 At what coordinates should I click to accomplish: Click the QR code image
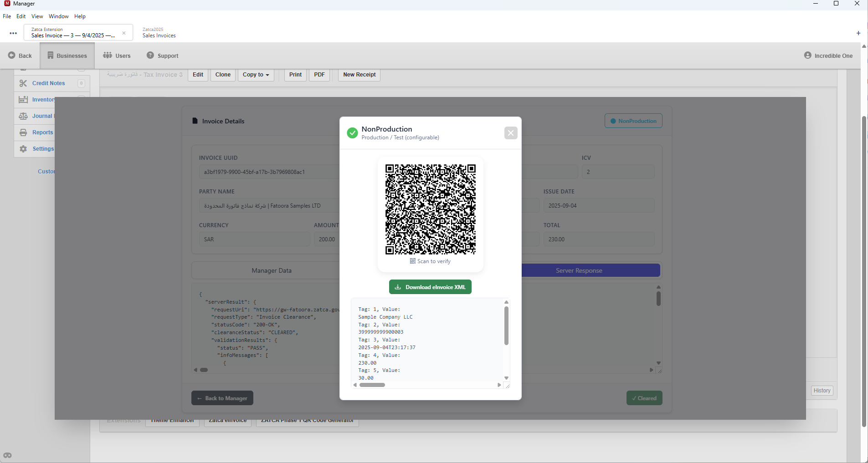(431, 209)
